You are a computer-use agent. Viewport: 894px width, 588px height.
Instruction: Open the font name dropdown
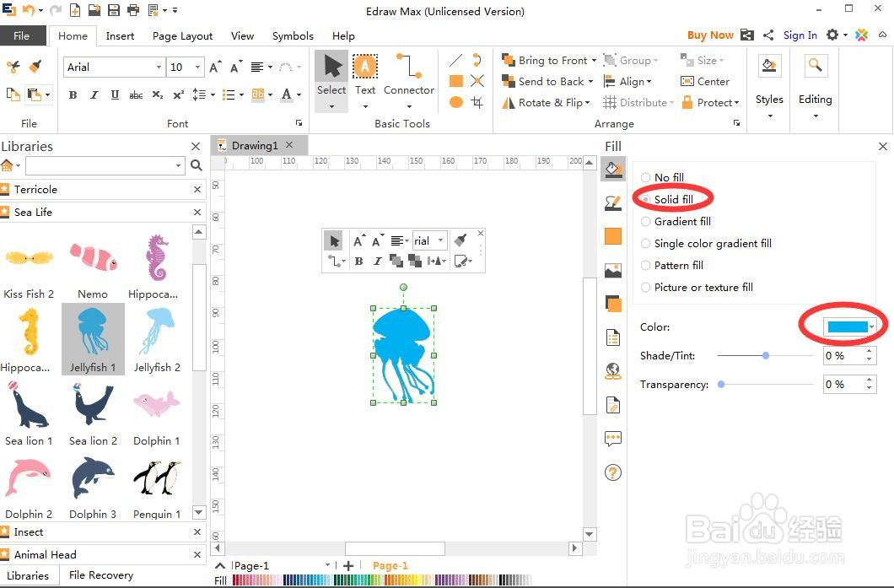pyautogui.click(x=159, y=67)
